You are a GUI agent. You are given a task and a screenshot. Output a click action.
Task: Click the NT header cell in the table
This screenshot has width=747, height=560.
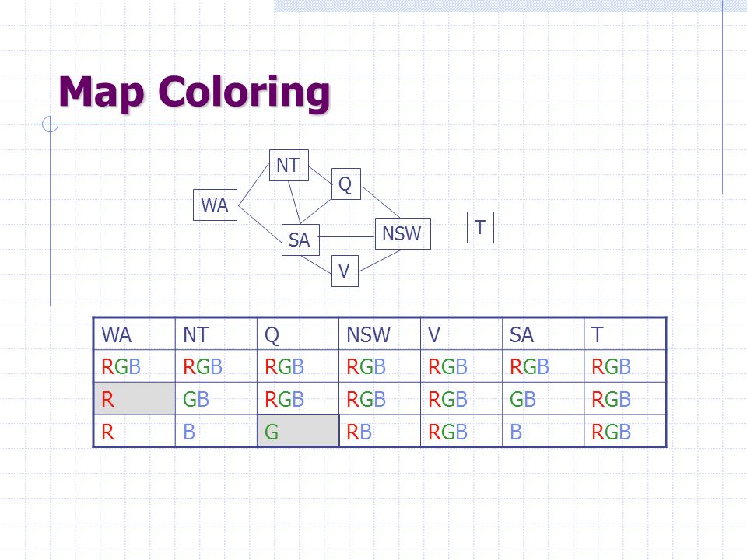tap(216, 334)
